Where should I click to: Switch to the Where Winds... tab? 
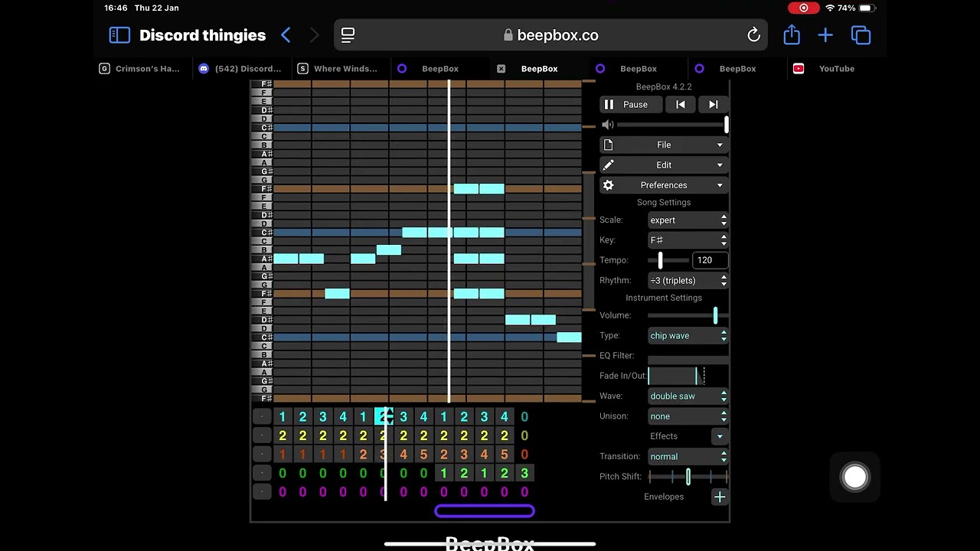click(338, 69)
